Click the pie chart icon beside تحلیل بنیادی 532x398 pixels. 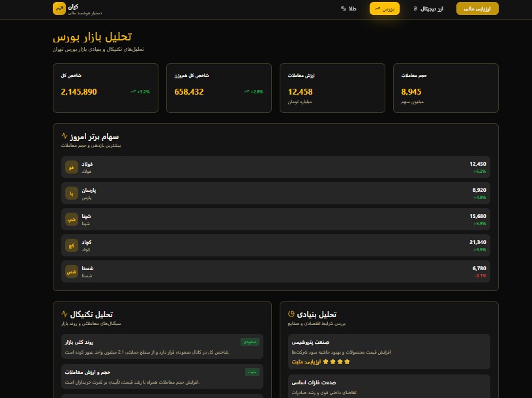tap(291, 314)
